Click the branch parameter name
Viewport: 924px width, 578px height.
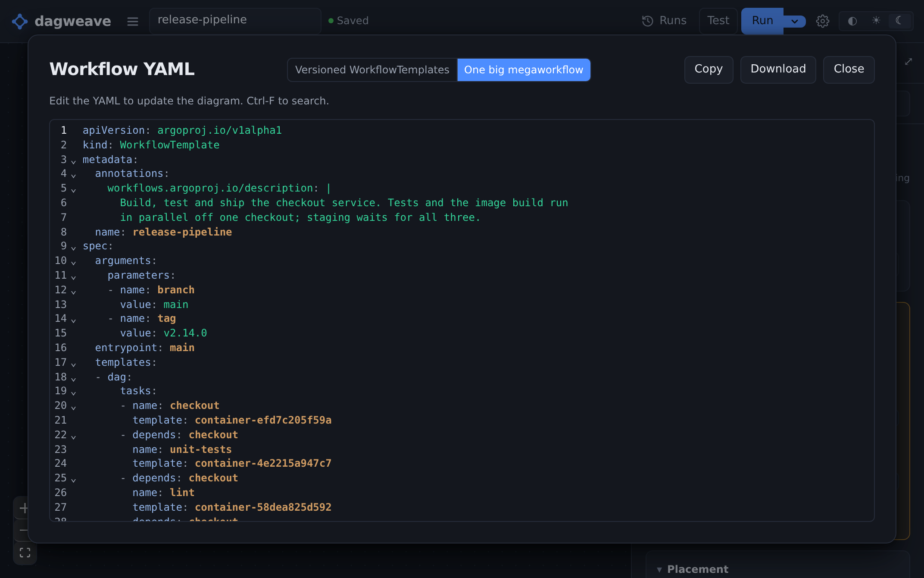click(x=176, y=290)
